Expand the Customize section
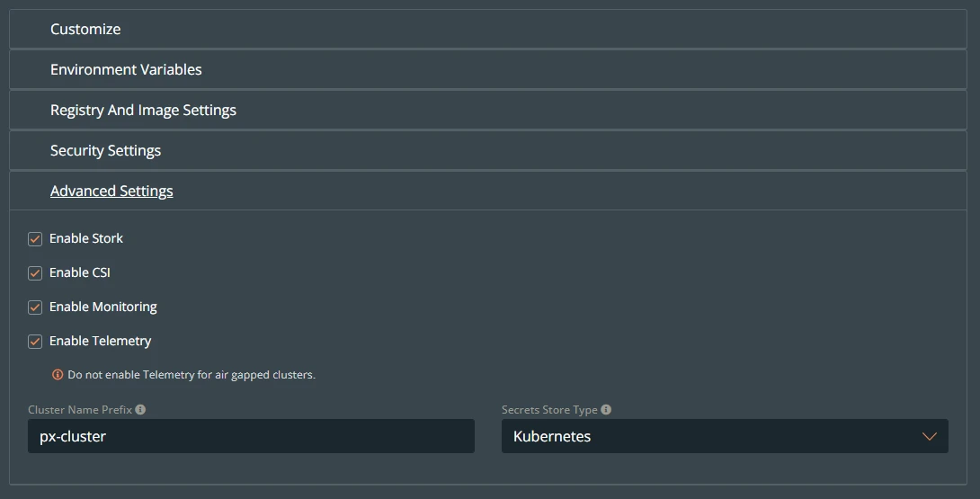The image size is (980, 499). click(488, 29)
